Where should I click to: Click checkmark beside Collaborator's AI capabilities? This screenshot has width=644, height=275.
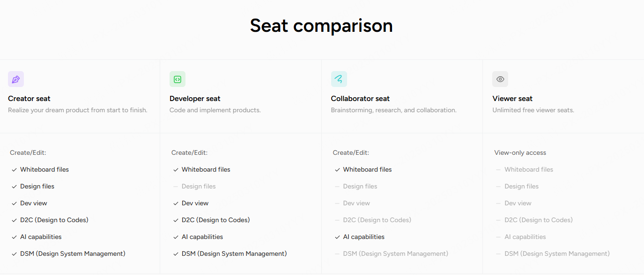338,237
